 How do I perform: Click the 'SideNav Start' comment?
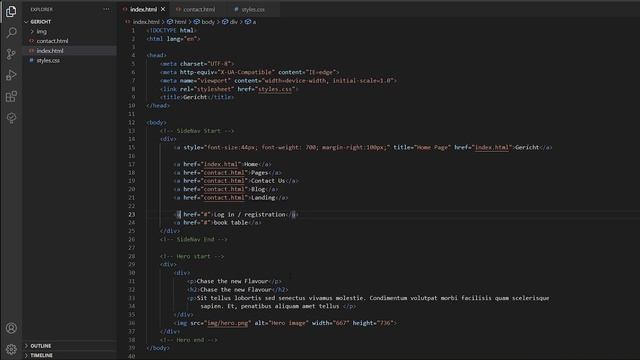tap(197, 131)
